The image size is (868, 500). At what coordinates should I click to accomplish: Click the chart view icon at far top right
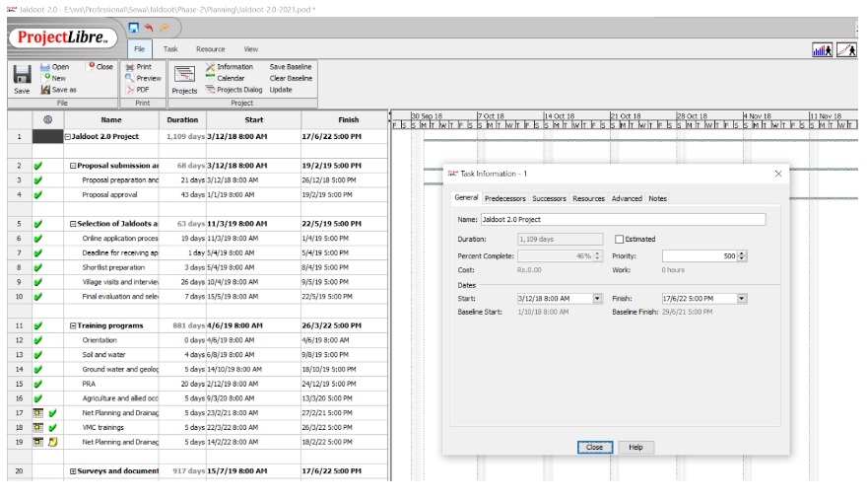click(x=846, y=50)
